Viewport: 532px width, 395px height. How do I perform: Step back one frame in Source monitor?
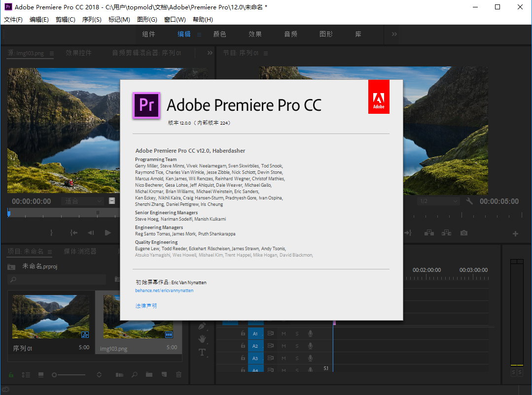[x=91, y=233]
